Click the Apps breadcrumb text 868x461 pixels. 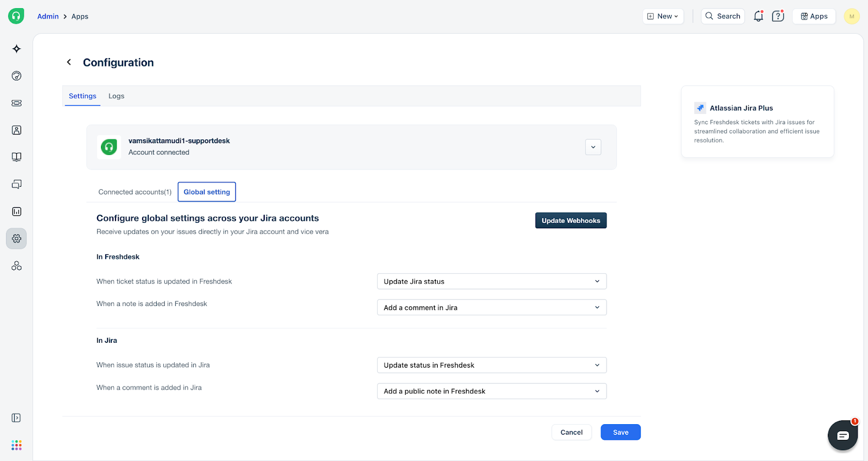coord(80,16)
